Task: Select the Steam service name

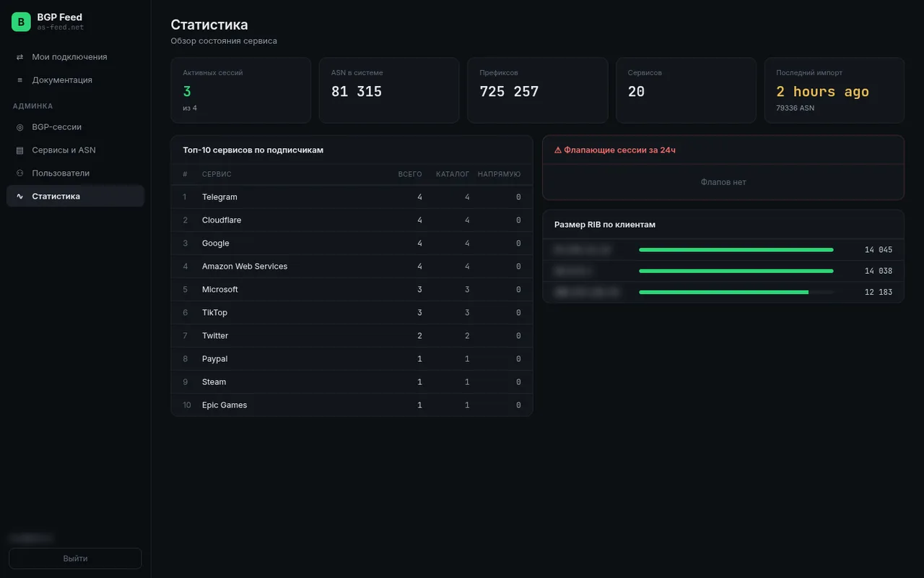Action: [x=214, y=382]
